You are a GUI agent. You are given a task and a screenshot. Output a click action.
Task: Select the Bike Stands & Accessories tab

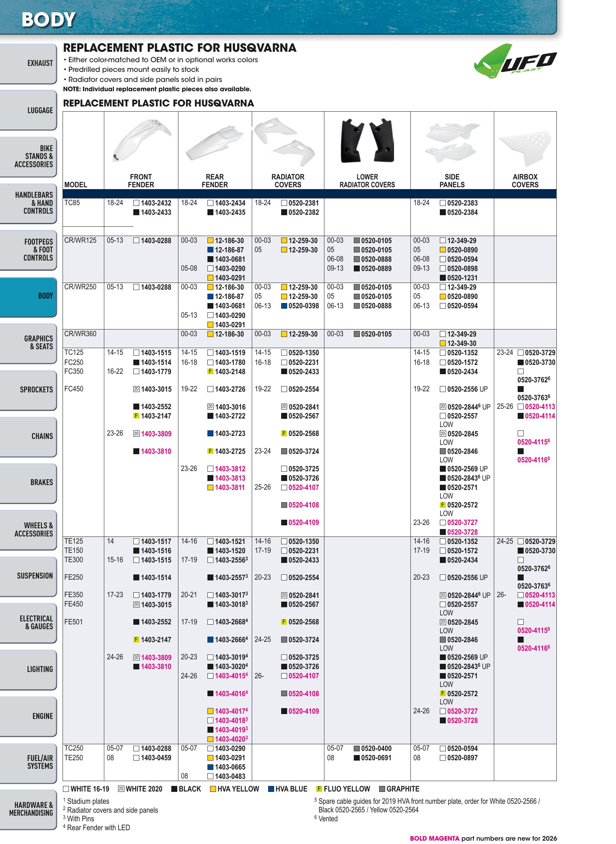point(28,157)
